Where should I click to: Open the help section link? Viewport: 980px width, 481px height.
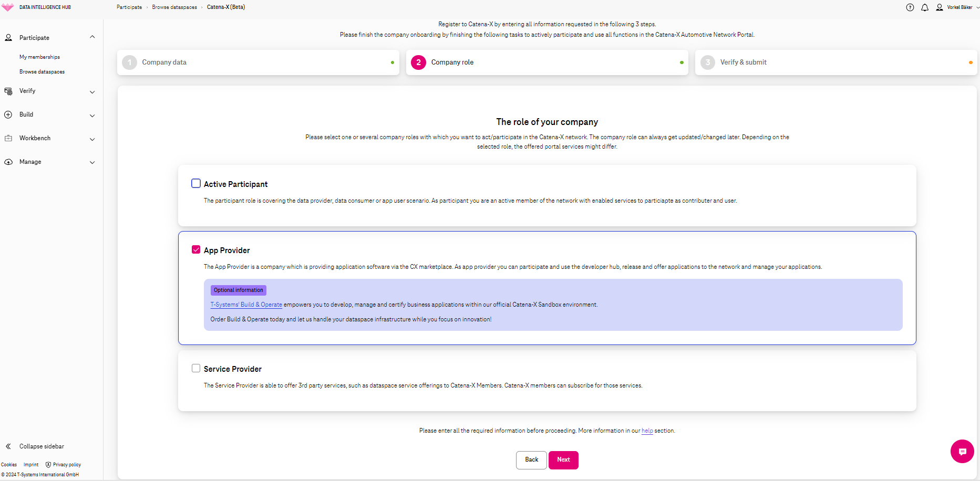(647, 431)
